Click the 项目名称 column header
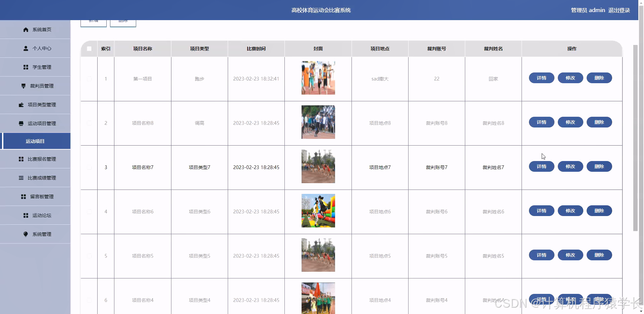The width and height of the screenshot is (644, 314). pyautogui.click(x=143, y=49)
